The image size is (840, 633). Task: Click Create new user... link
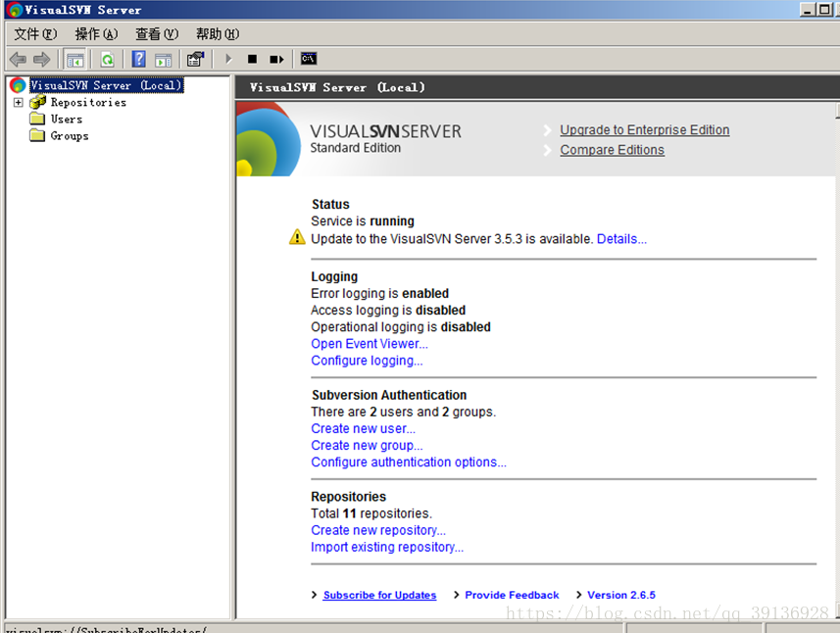click(363, 428)
